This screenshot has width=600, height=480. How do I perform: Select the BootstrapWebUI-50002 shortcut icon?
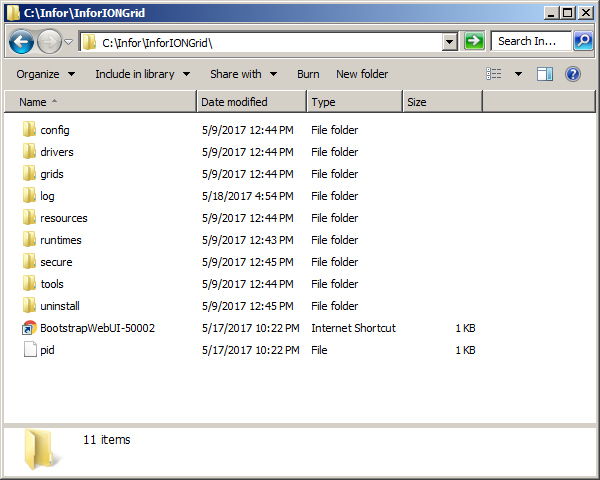(29, 328)
